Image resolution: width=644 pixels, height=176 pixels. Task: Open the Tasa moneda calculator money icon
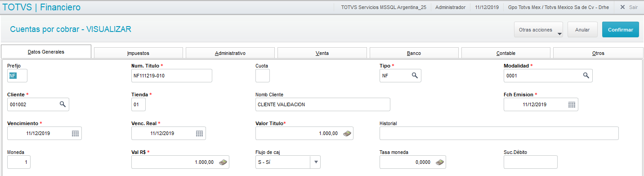[x=440, y=162]
